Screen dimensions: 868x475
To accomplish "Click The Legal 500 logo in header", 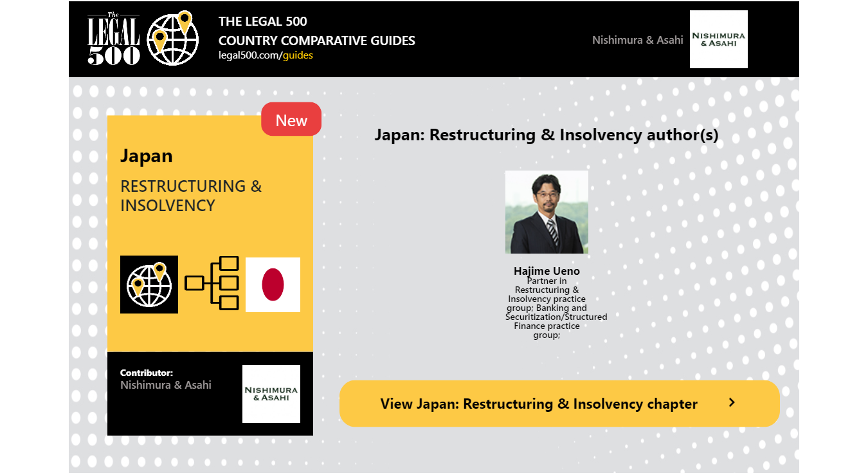I will coord(113,39).
